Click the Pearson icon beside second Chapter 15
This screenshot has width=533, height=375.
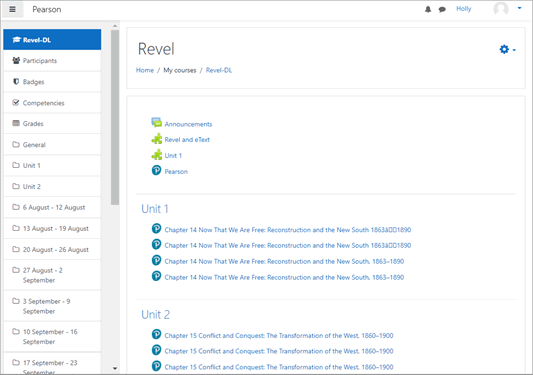pyautogui.click(x=156, y=350)
